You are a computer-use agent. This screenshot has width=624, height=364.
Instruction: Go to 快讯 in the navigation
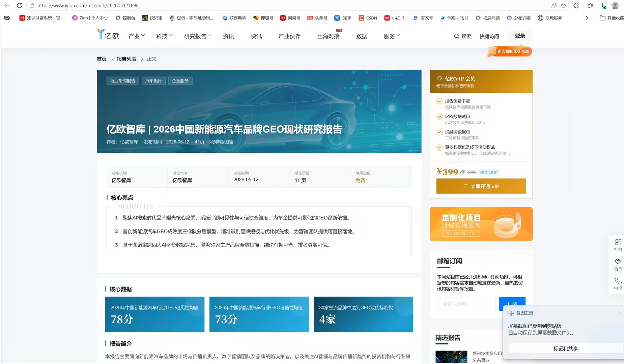[256, 36]
